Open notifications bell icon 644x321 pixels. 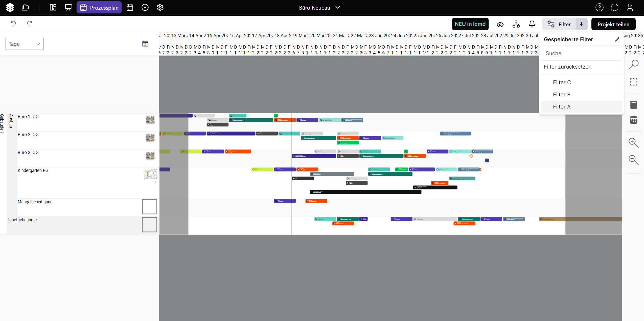click(x=532, y=24)
